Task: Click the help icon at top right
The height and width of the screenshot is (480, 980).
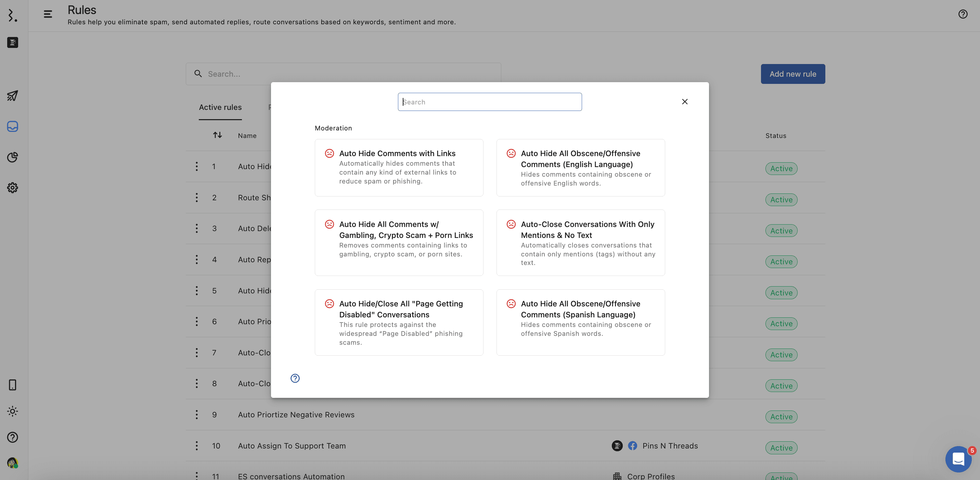Action: [x=963, y=14]
